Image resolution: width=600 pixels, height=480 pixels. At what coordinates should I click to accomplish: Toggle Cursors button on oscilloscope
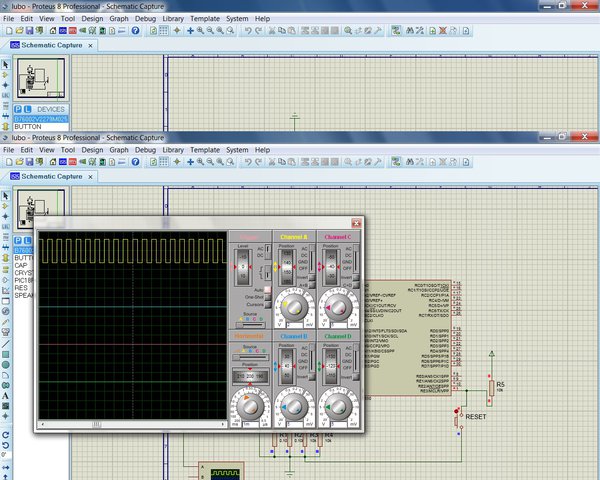click(x=268, y=305)
